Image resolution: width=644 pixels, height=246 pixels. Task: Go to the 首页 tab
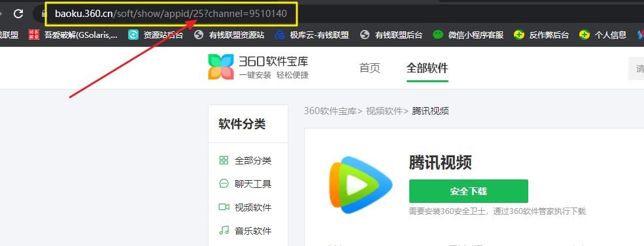coord(369,68)
